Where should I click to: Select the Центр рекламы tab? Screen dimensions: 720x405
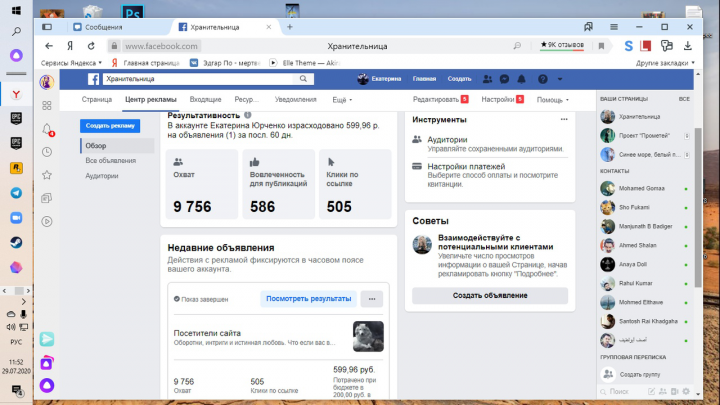[151, 100]
